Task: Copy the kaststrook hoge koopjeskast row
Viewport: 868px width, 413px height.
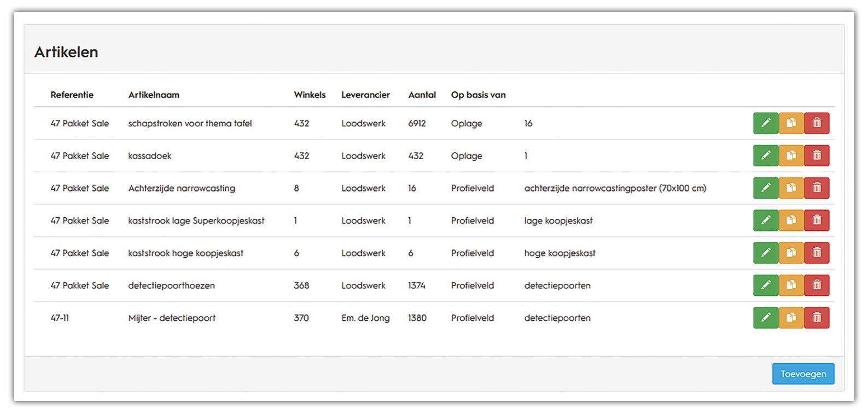Action: point(791,253)
